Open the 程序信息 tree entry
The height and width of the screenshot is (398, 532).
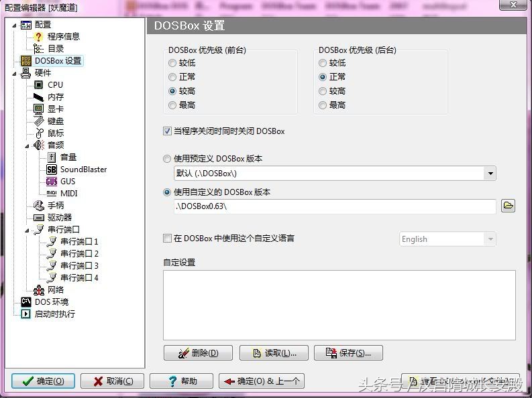(x=64, y=37)
